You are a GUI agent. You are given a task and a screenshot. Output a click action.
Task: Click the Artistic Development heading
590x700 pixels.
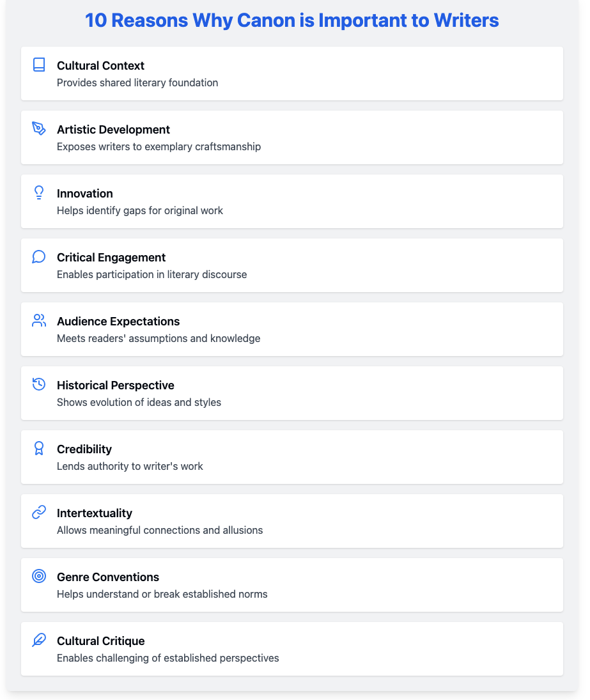click(113, 130)
